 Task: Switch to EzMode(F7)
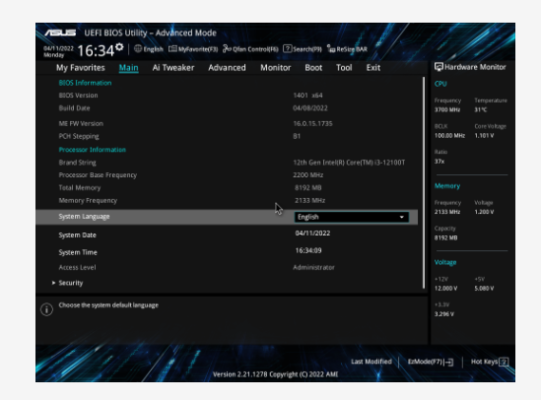coord(430,362)
